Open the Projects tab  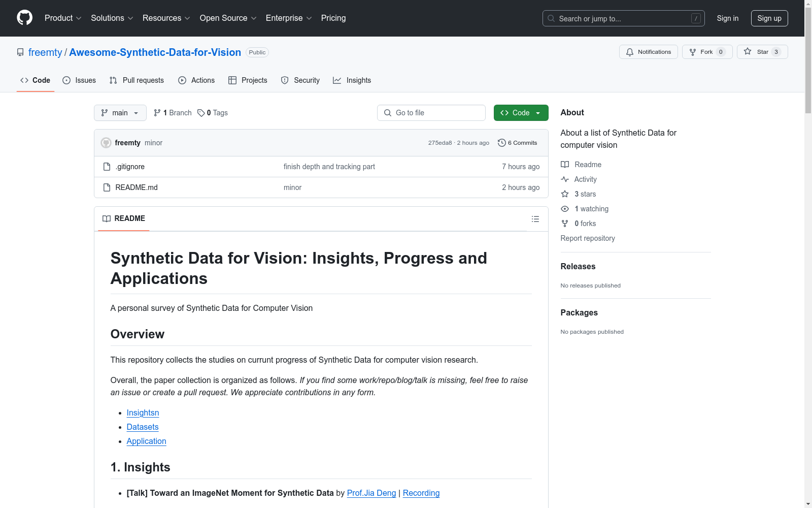click(248, 80)
